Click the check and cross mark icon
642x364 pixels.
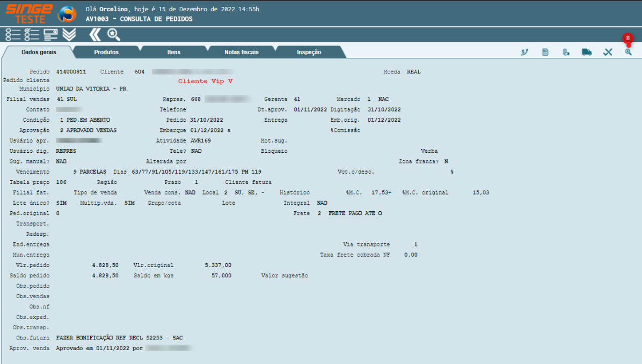pyautogui.click(x=608, y=52)
